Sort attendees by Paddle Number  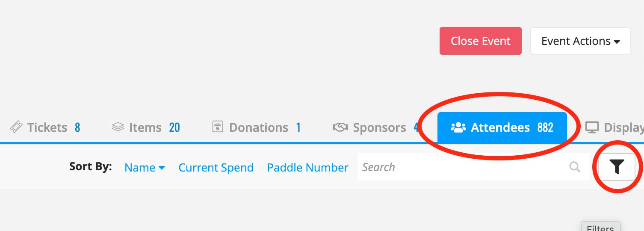coord(308,168)
